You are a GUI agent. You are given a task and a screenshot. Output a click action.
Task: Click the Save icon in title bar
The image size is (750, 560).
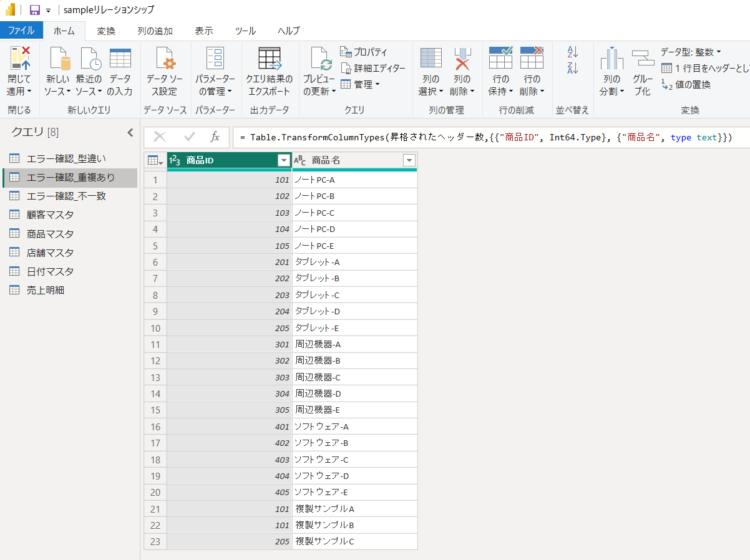[x=35, y=10]
